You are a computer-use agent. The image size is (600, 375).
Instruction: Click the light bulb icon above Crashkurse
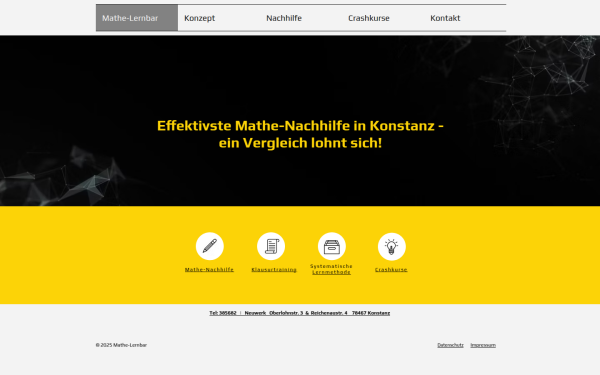(x=391, y=246)
